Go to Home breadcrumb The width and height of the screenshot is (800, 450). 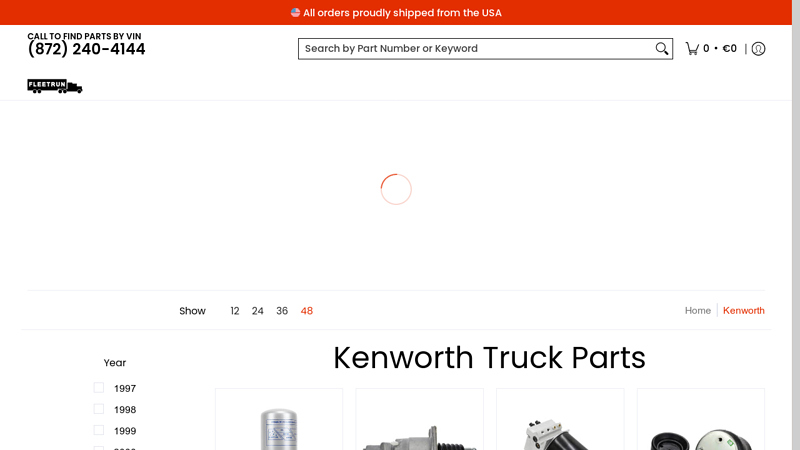pos(697,310)
